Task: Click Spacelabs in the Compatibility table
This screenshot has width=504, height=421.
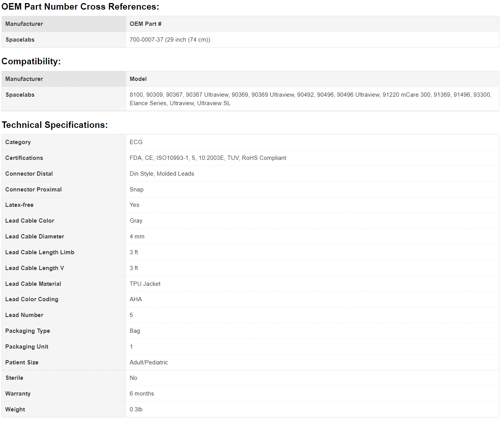Action: (20, 95)
